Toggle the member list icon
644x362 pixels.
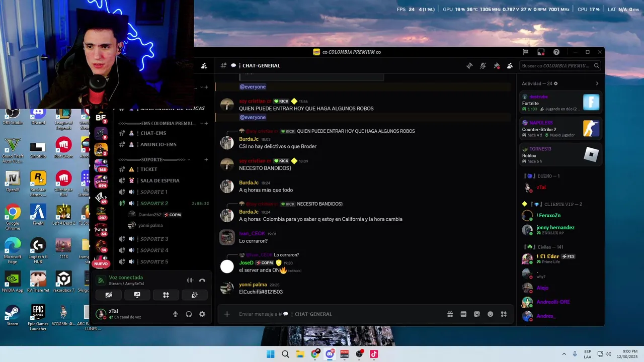(510, 66)
